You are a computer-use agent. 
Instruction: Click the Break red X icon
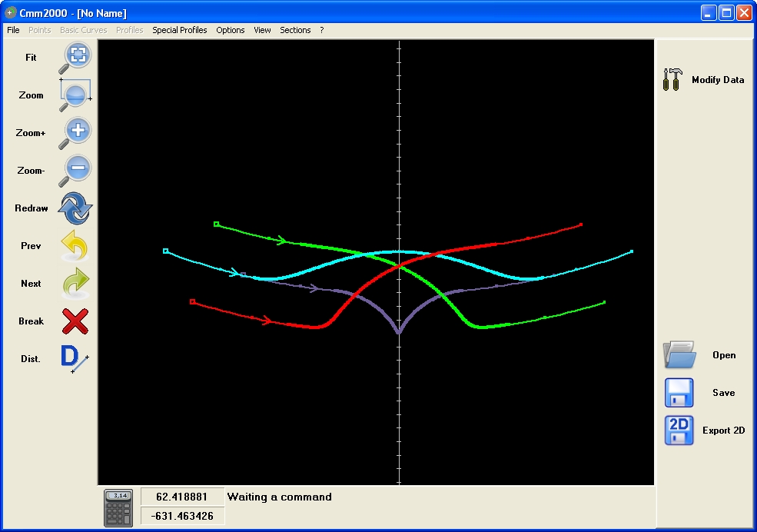point(75,321)
